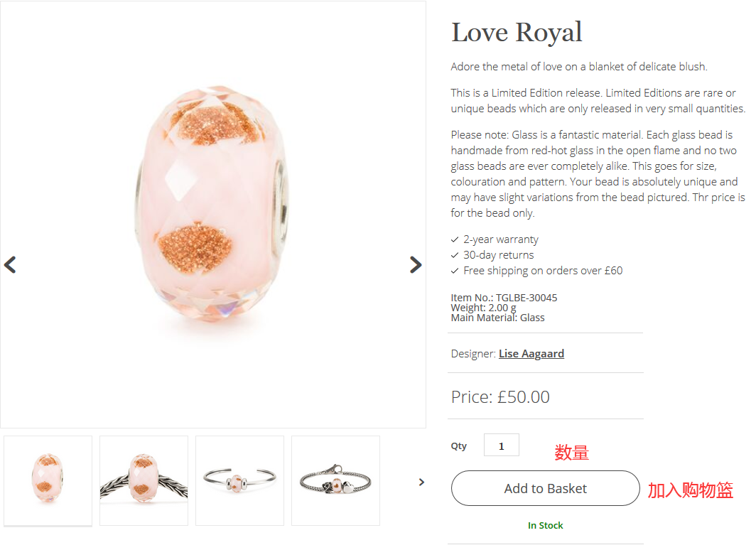Select the first thumbnail of the single bead

48,480
